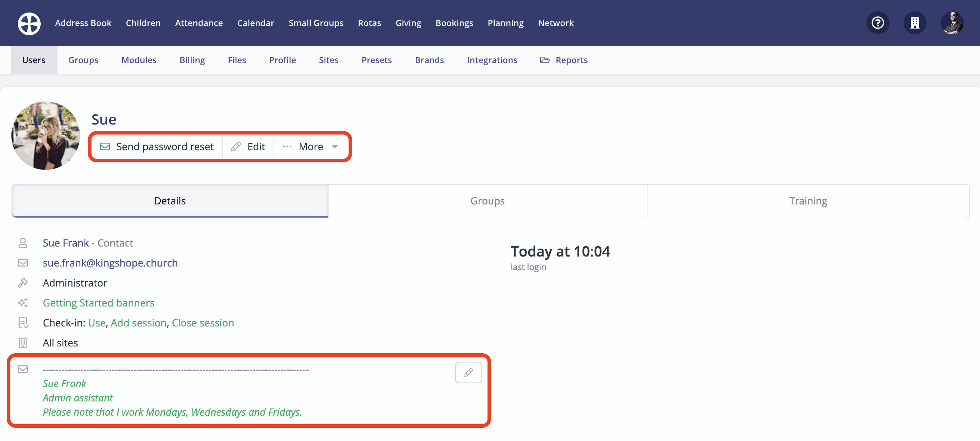Open the Bookings menu
The image size is (980, 441).
(x=454, y=23)
